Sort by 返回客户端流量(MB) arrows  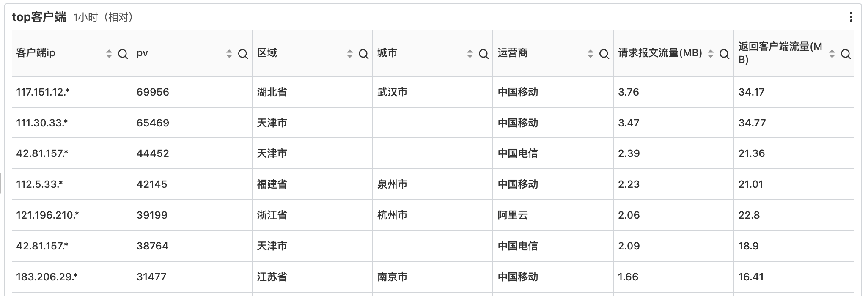point(832,54)
